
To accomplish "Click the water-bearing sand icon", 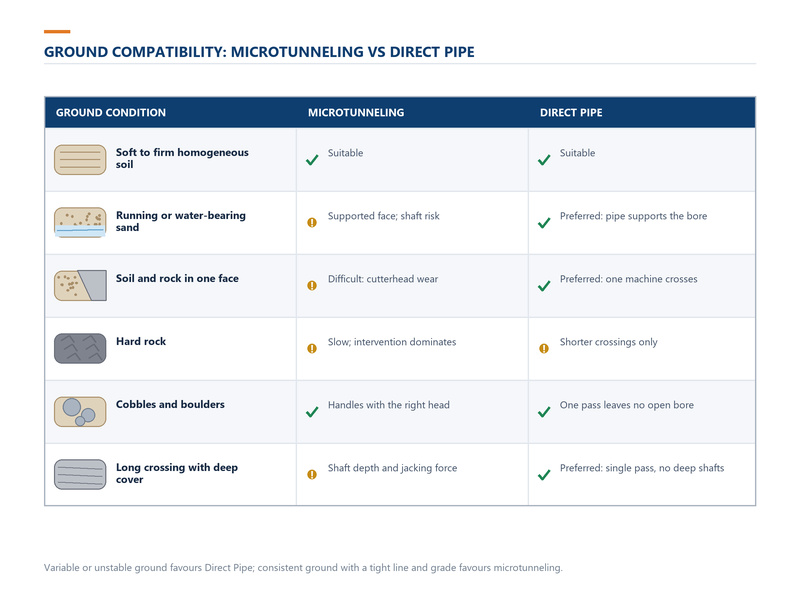I will 80,222.
